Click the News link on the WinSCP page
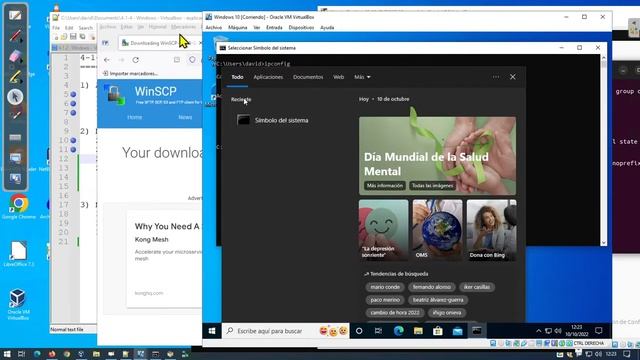The image size is (640, 360). tap(185, 117)
